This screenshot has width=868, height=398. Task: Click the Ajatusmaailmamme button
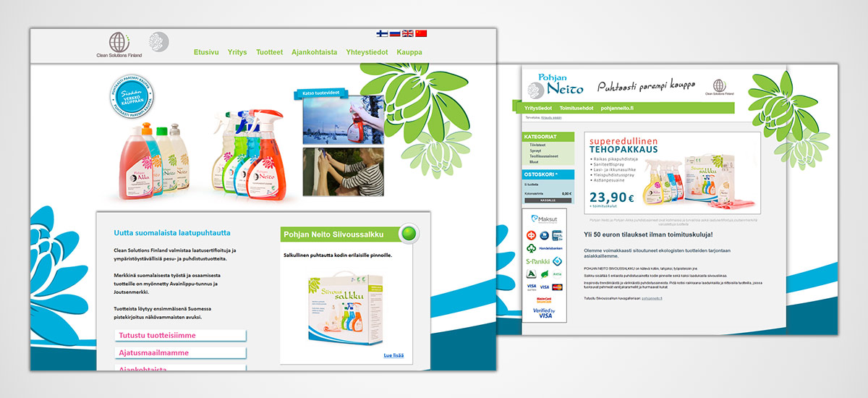(180, 352)
